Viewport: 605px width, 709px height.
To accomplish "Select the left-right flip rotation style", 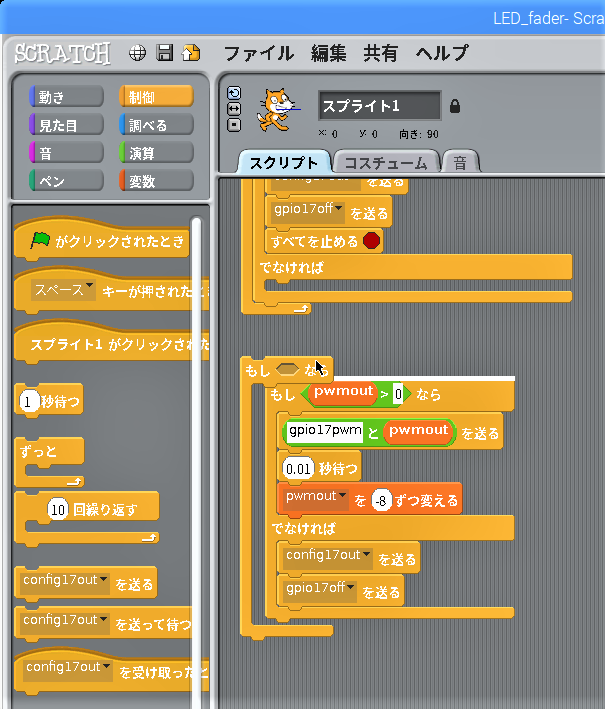I will tap(234, 109).
